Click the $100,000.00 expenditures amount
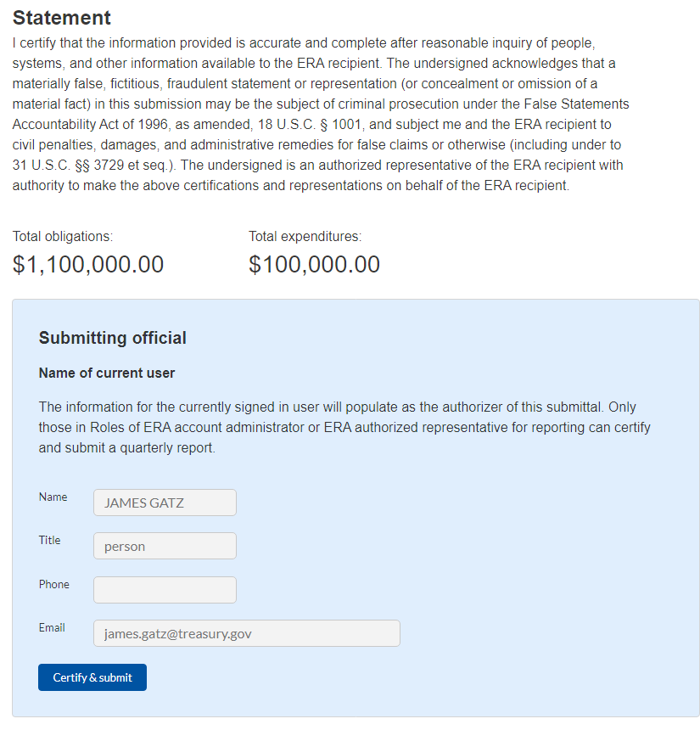Viewport: 700px width, 730px height. (314, 264)
